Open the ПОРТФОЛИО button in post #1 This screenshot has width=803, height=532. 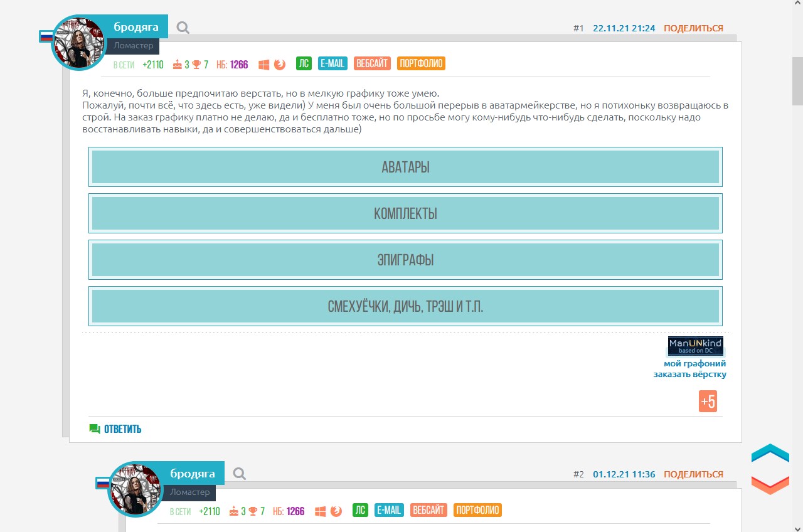(x=421, y=63)
